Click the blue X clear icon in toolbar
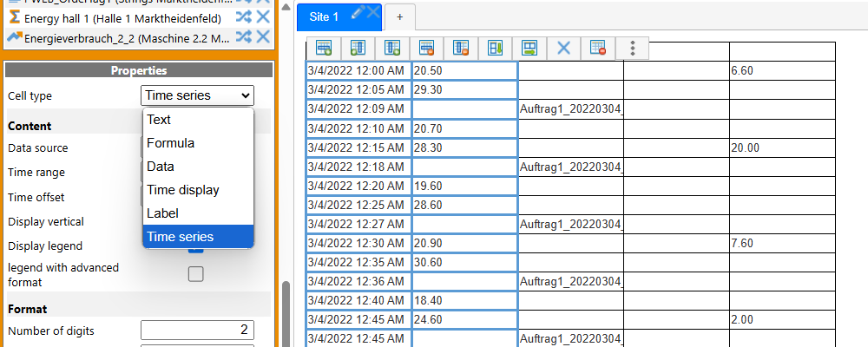The image size is (868, 347). coord(563,48)
